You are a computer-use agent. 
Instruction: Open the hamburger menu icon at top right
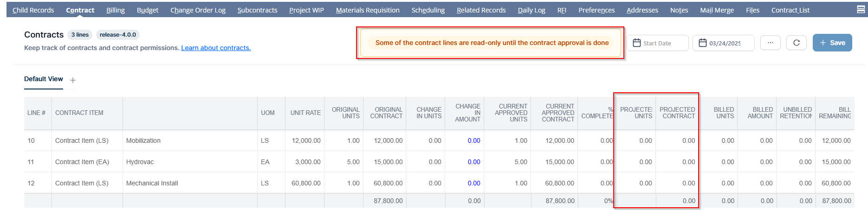(861, 9)
